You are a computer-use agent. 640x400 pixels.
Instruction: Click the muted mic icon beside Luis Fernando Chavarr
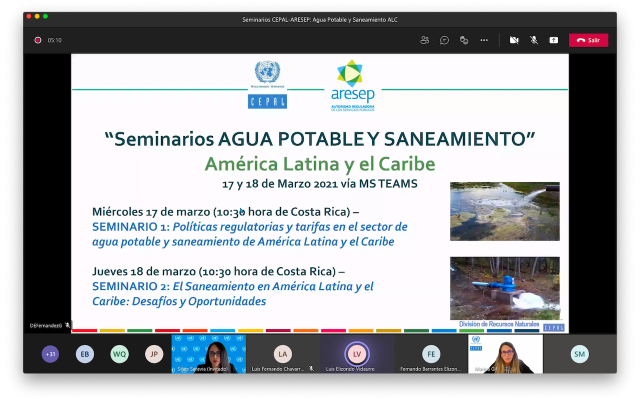click(x=311, y=369)
